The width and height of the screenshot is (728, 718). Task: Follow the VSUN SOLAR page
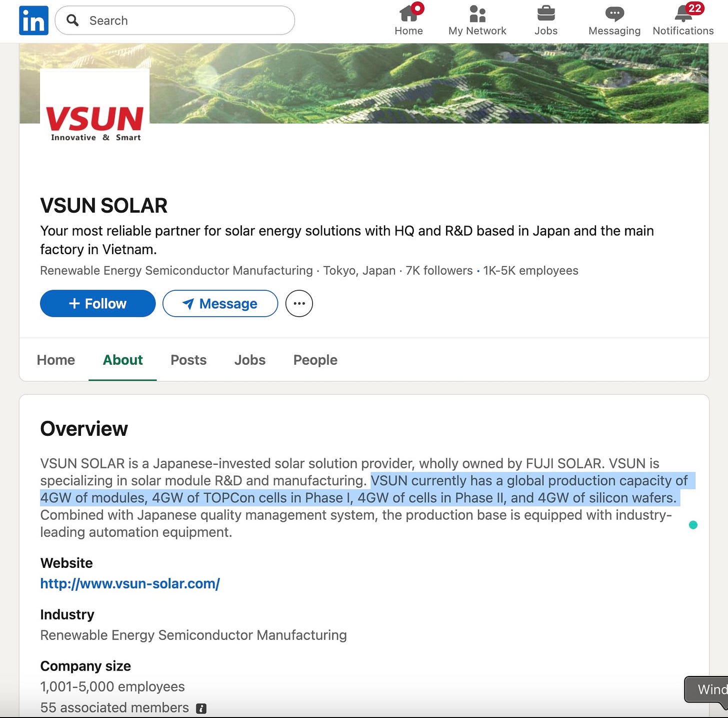click(97, 304)
